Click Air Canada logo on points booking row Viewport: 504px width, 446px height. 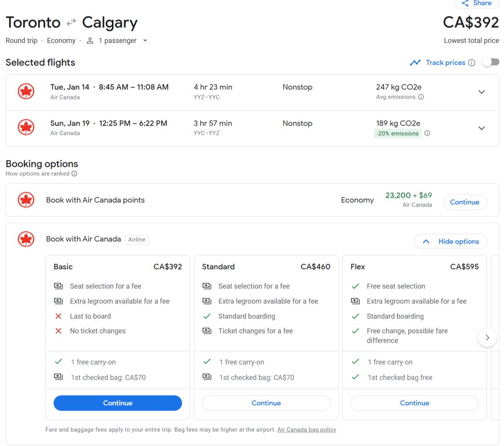coord(26,200)
